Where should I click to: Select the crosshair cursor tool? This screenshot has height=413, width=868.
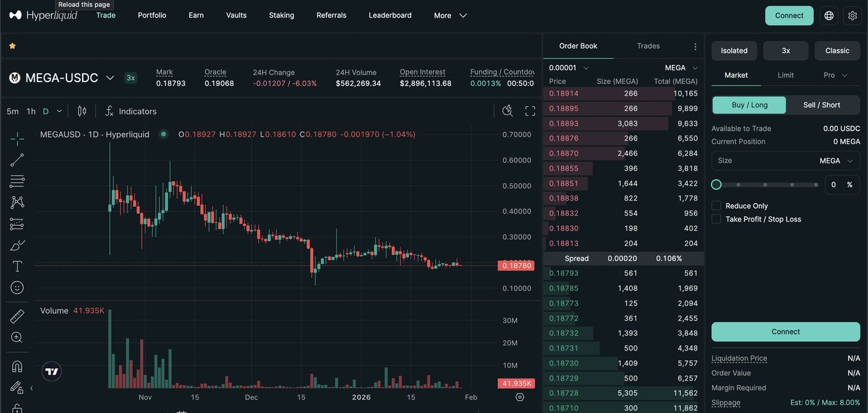17,138
